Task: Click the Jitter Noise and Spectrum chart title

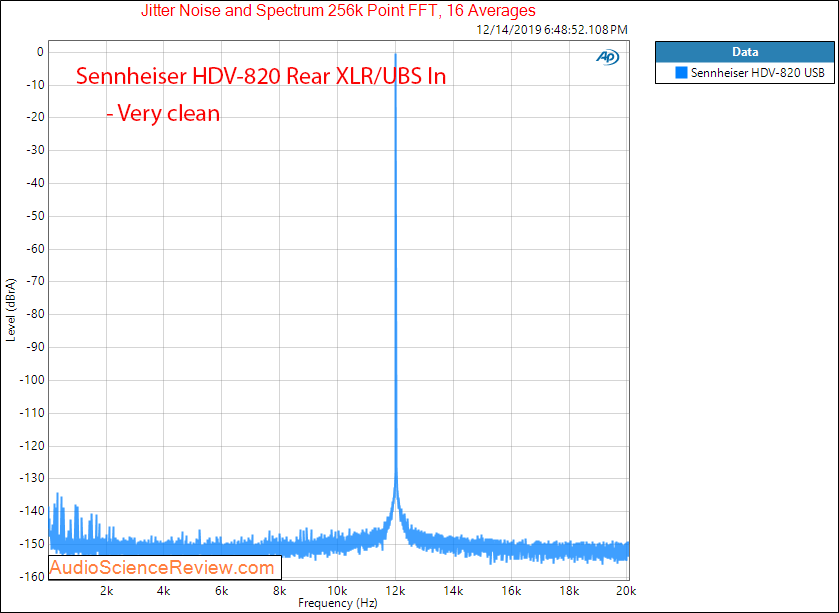Action: [x=338, y=11]
